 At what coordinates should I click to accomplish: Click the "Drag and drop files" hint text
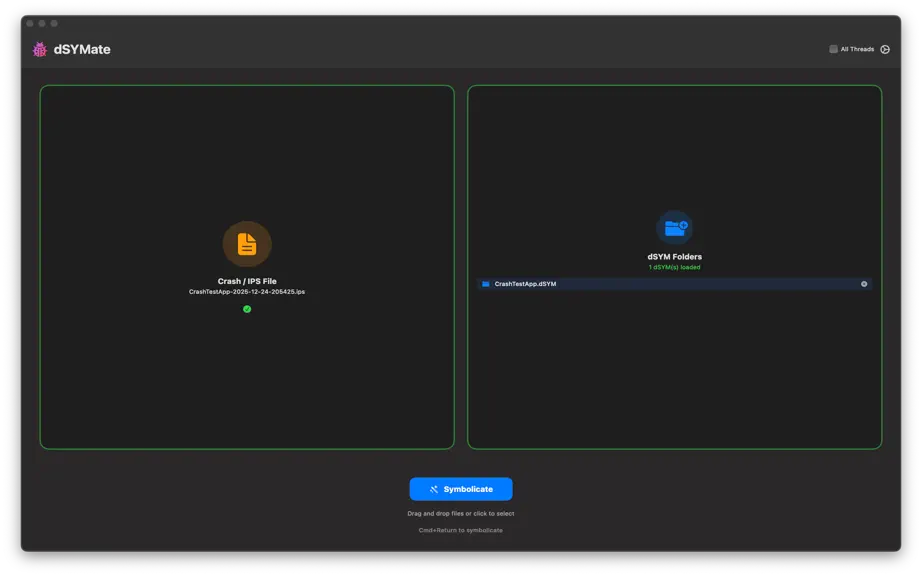coord(461,514)
